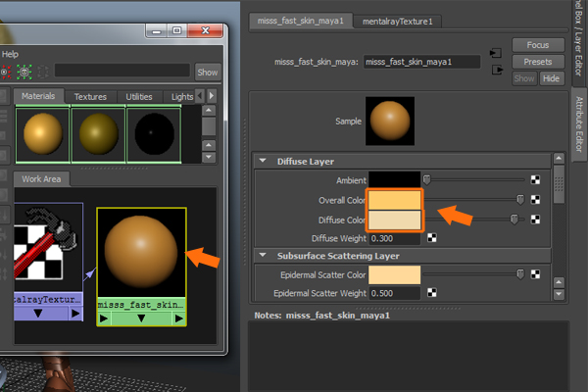Image resolution: width=588 pixels, height=392 pixels.
Task: Open the Textures tab in Hypershade
Action: pos(91,97)
